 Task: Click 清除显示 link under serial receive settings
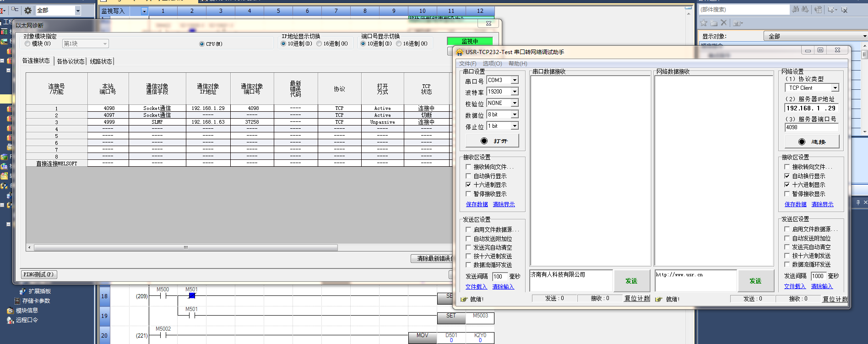[x=504, y=204]
